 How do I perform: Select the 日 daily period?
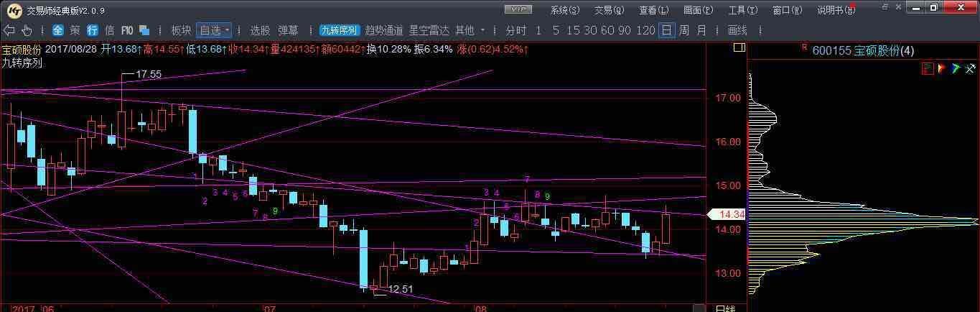(666, 31)
